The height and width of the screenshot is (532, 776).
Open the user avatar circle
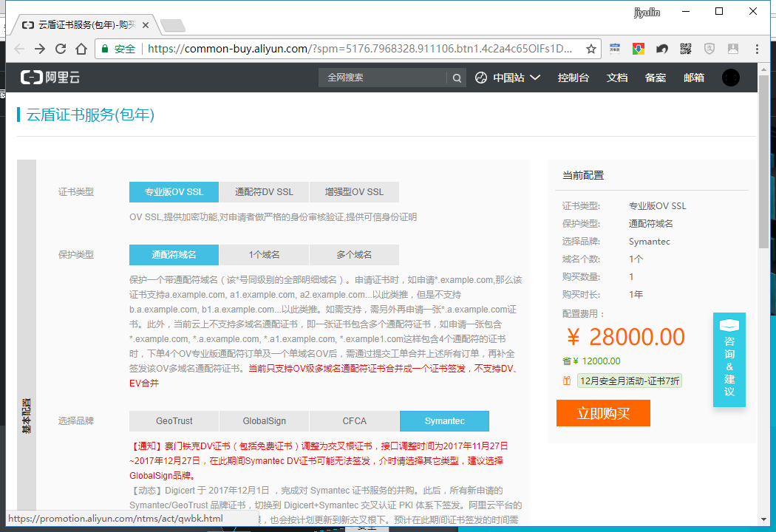[730, 78]
